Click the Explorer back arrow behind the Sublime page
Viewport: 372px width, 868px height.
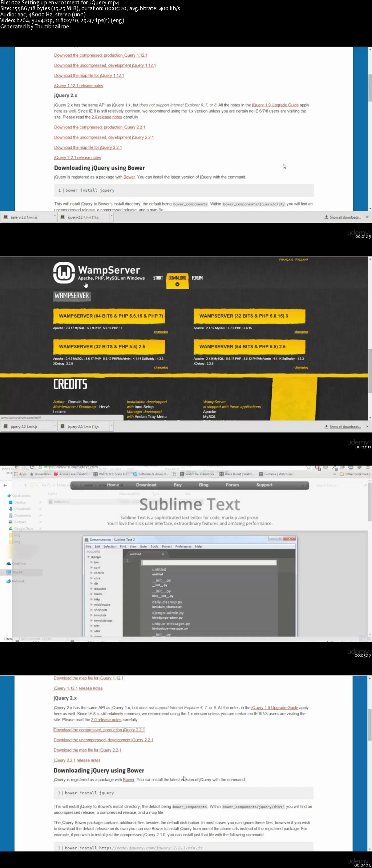pos(5,485)
